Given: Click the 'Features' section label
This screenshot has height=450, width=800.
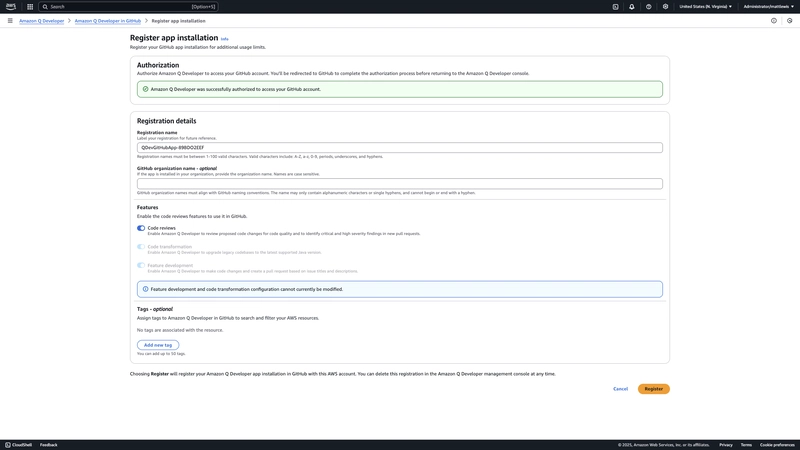Looking at the screenshot, I should (x=147, y=207).
